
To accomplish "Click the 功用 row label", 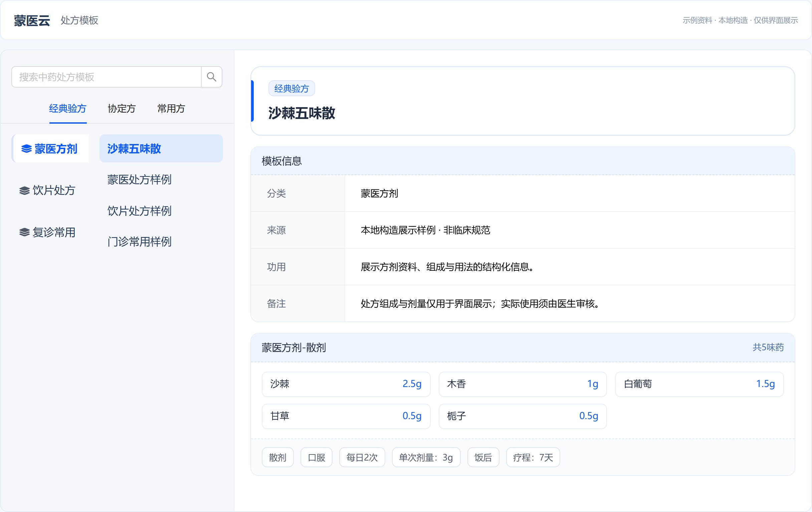I will [276, 267].
